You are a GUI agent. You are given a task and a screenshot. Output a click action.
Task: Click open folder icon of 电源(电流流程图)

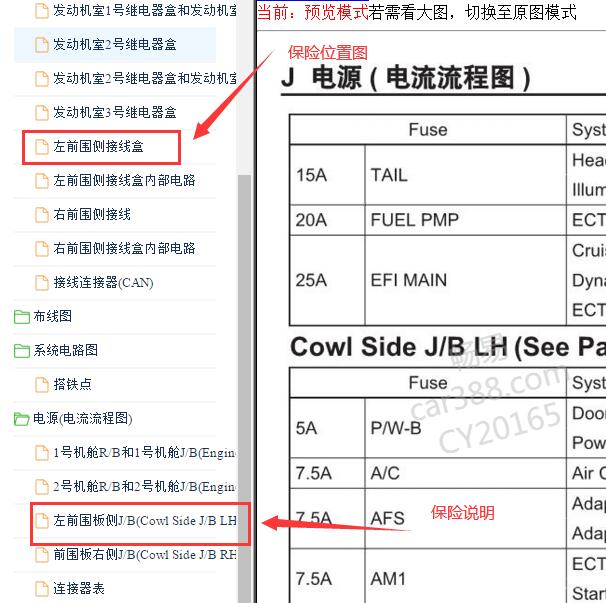22,419
